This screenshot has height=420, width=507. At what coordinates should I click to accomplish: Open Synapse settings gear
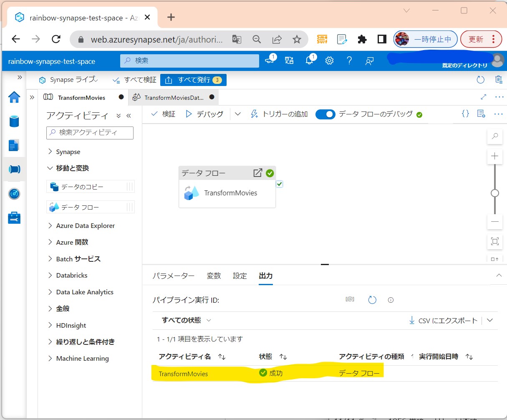pyautogui.click(x=330, y=61)
